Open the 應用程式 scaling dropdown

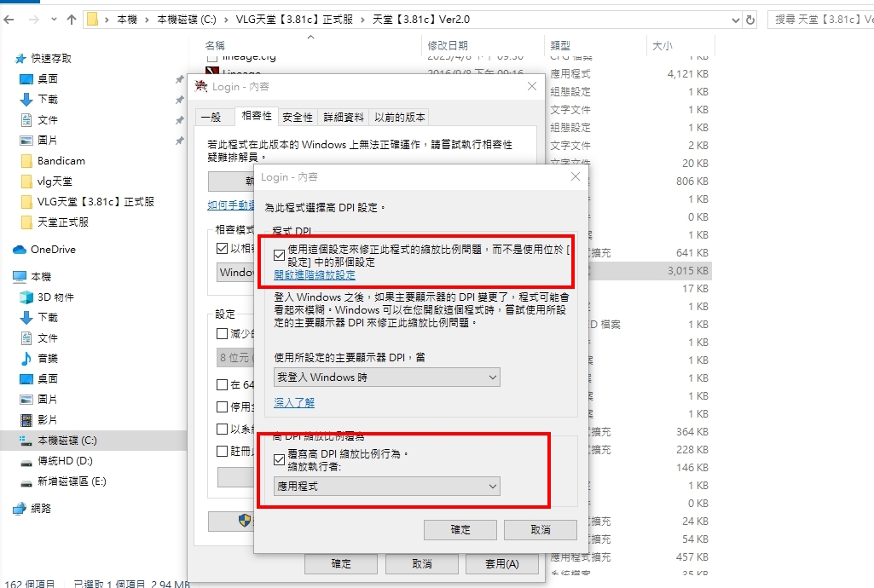[387, 486]
